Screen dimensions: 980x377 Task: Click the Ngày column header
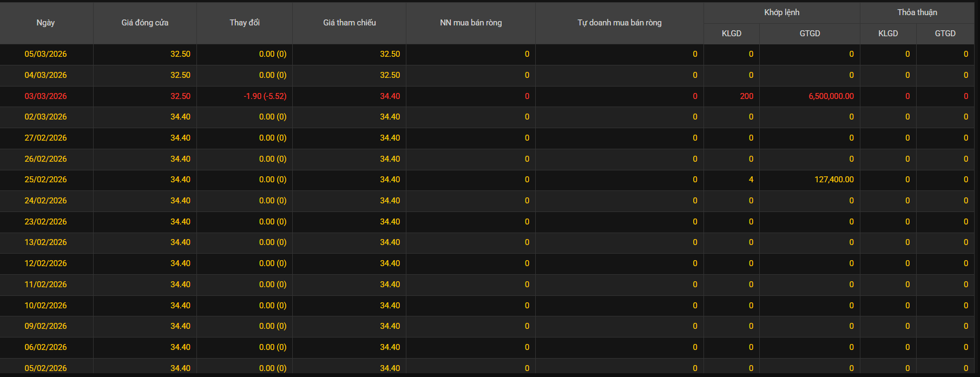point(45,23)
